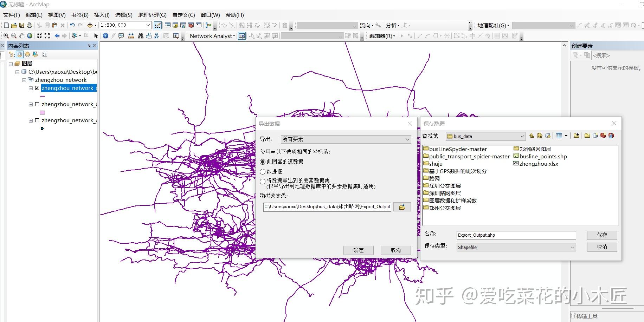Zoom to Full Extent with globe icon
Screen dimensions: 644x322
[x=29, y=35]
